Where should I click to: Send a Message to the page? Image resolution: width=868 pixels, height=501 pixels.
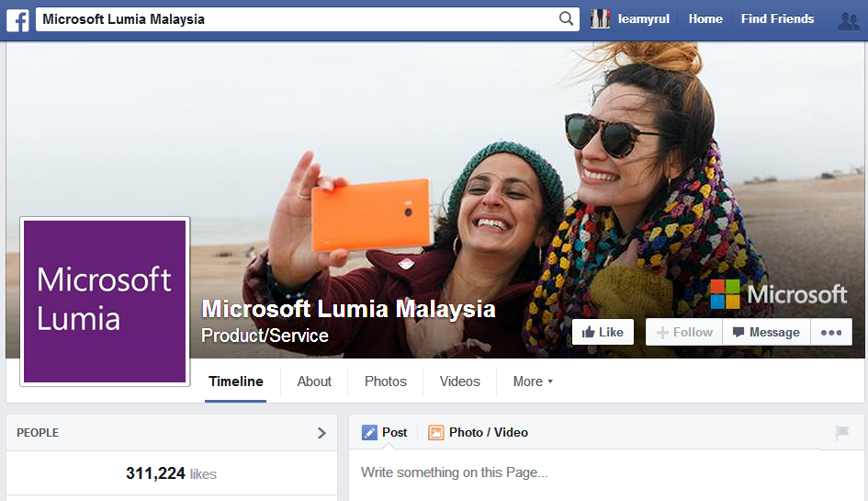(x=765, y=333)
